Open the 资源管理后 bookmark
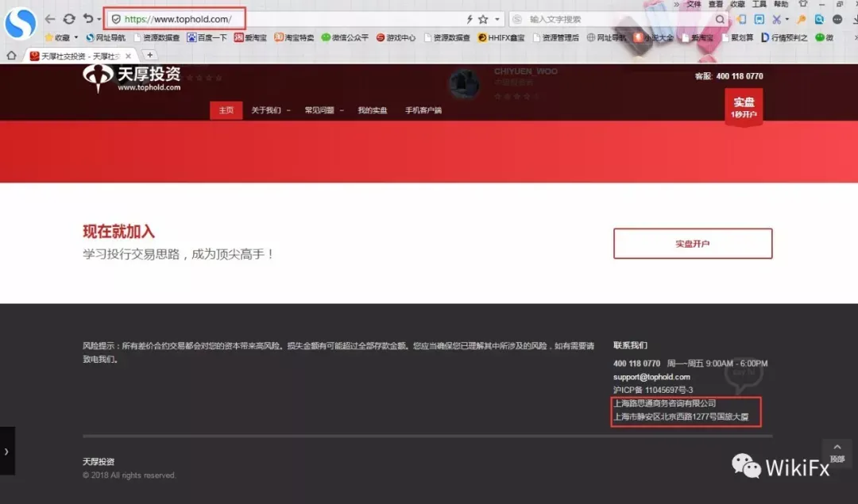This screenshot has width=858, height=504. coord(556,38)
